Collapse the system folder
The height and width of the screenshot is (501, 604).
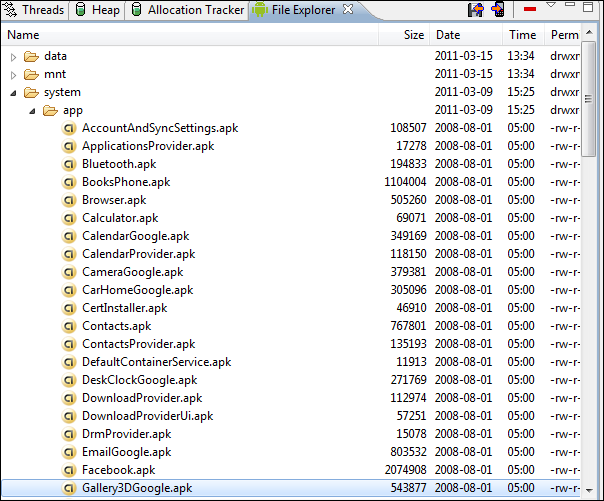(13, 93)
